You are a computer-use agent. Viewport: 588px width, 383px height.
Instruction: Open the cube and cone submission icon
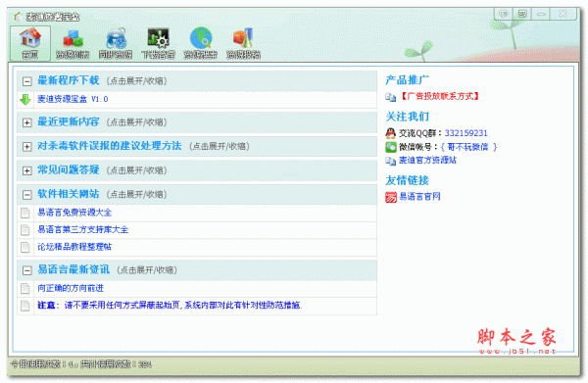243,39
